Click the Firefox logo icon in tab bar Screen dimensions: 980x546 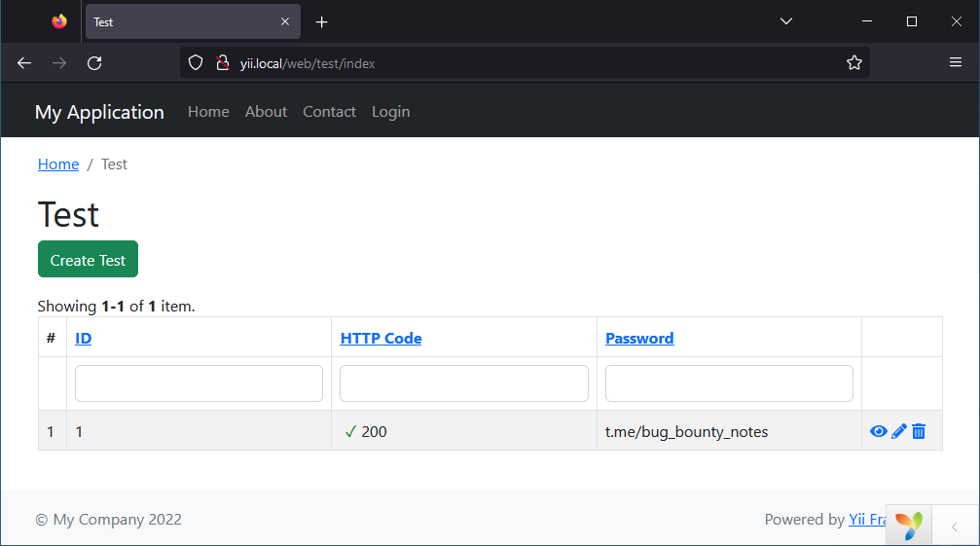pos(59,21)
